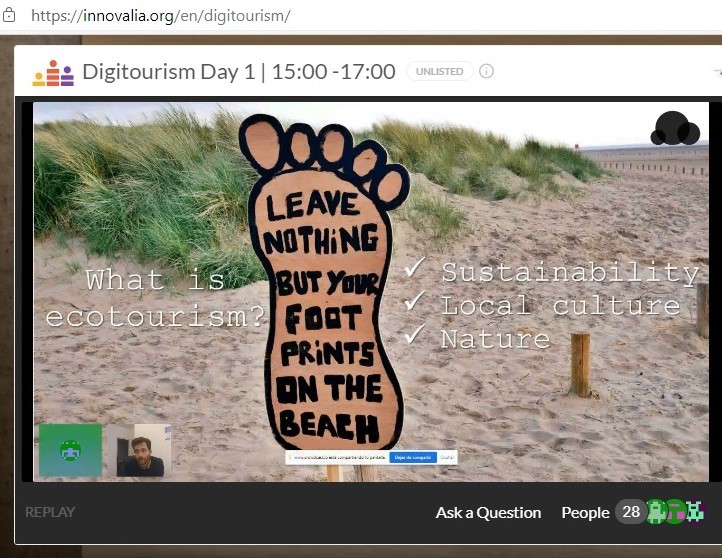
Task: Click the lock icon in the address bar
Action: click(9, 16)
